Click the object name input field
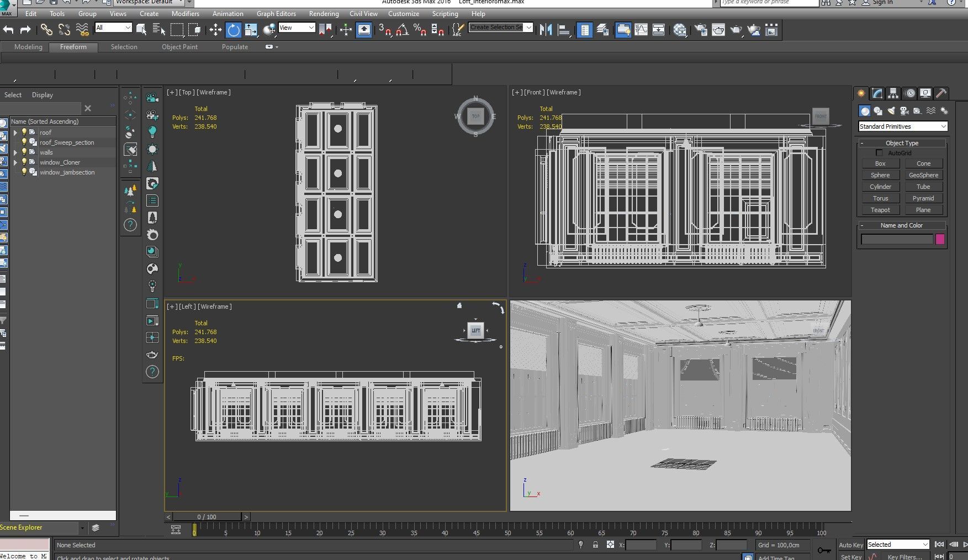Image resolution: width=968 pixels, height=560 pixels. (x=897, y=239)
